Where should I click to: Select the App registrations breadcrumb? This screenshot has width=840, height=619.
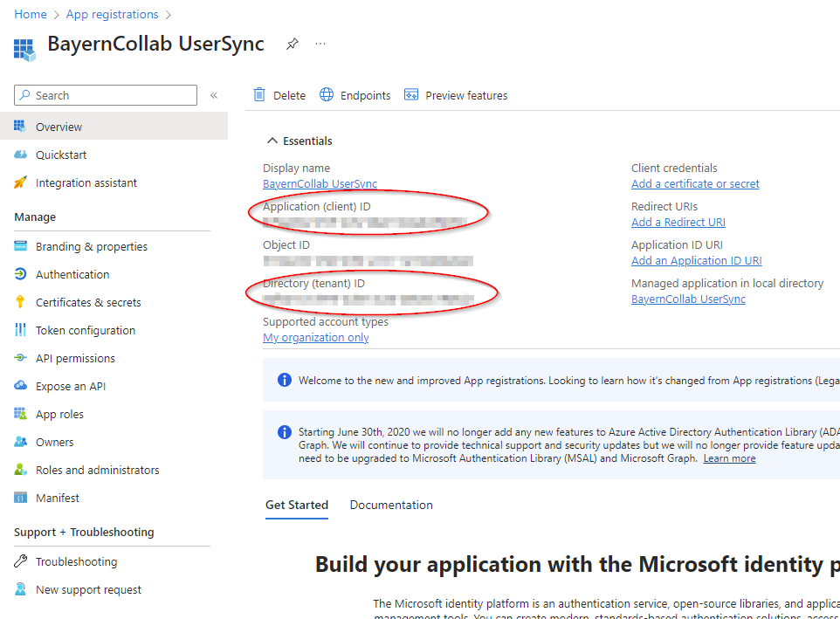[x=113, y=14]
